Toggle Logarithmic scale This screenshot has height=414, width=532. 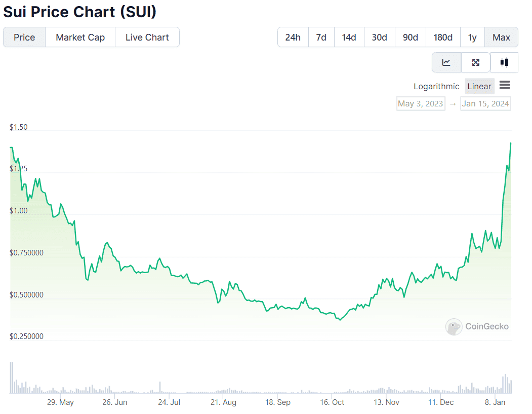(x=436, y=86)
